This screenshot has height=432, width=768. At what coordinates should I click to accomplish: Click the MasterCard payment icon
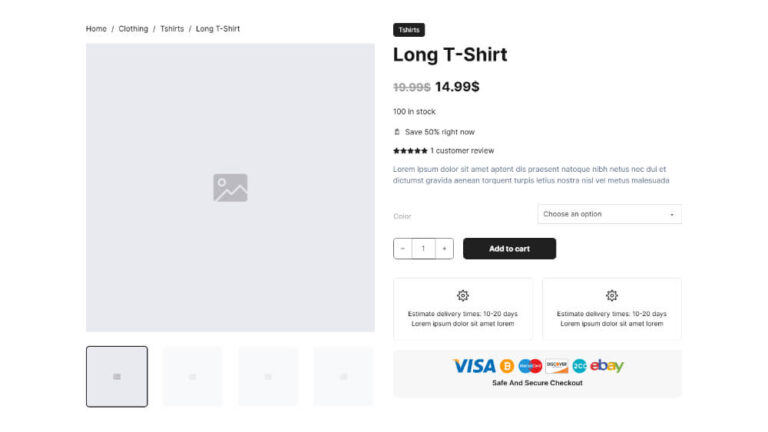coord(530,366)
